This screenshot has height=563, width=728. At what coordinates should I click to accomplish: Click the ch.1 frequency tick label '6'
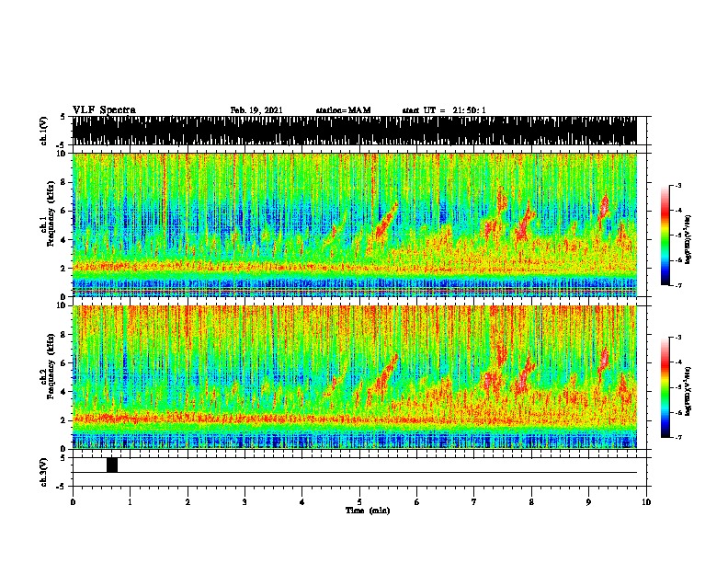tap(64, 211)
